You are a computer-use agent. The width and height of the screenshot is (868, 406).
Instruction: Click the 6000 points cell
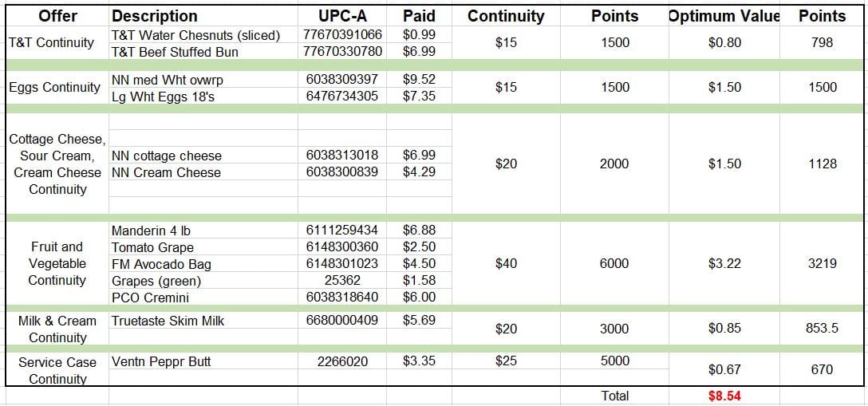(614, 263)
